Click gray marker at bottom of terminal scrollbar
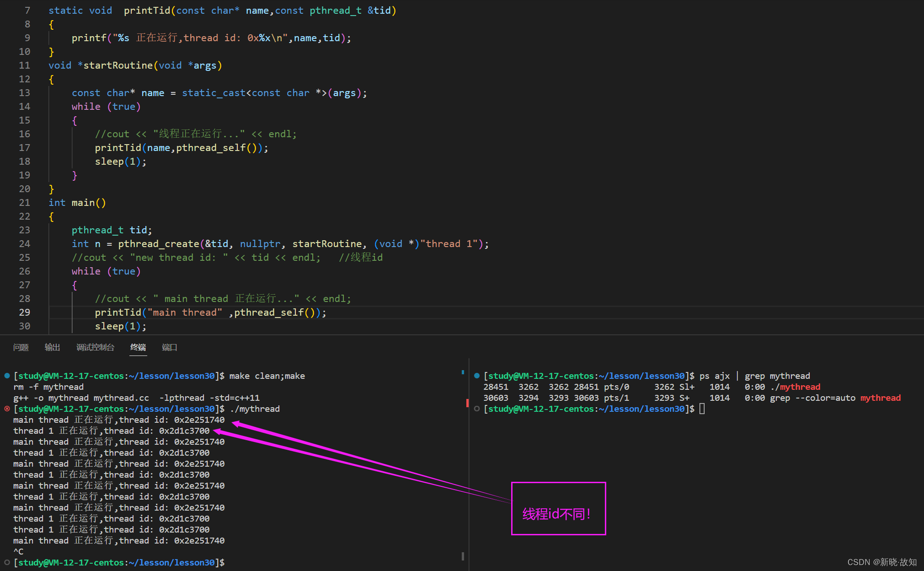The height and width of the screenshot is (571, 924). 463,556
